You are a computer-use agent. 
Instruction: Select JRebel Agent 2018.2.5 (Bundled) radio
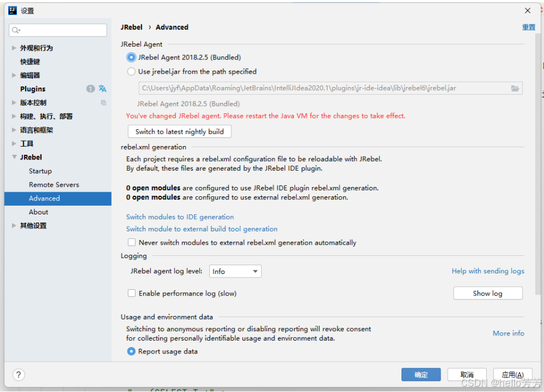(131, 57)
